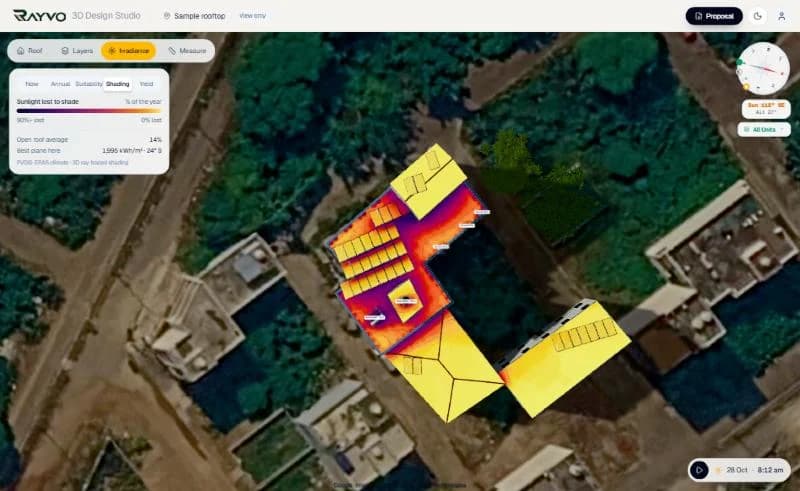Play the sun animation
The height and width of the screenshot is (491, 800).
699,470
